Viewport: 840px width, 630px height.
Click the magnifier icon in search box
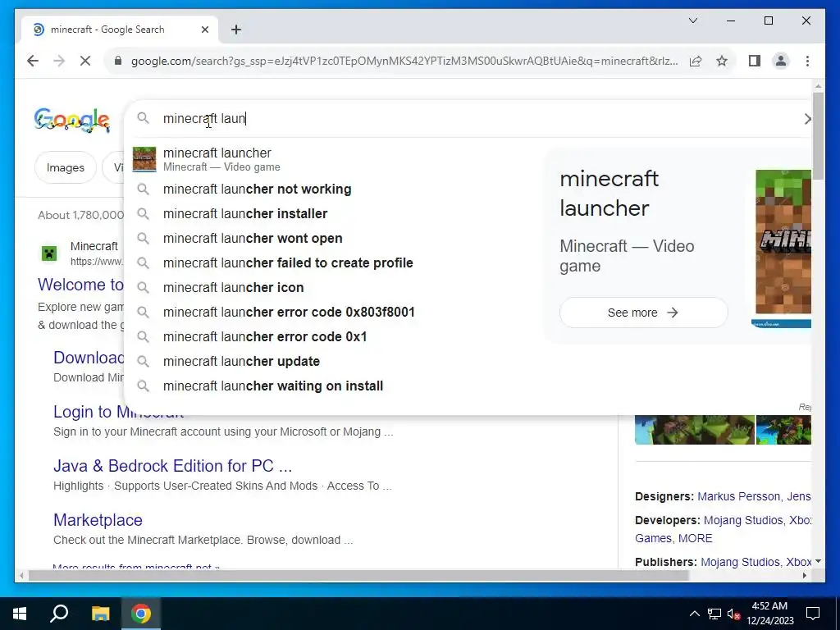pos(143,118)
